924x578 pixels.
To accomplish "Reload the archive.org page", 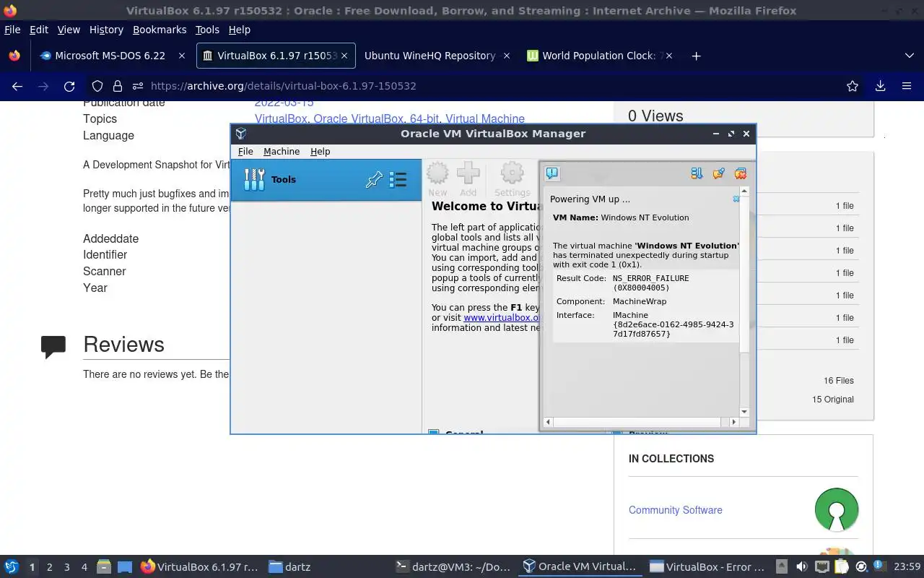I will coord(69,86).
